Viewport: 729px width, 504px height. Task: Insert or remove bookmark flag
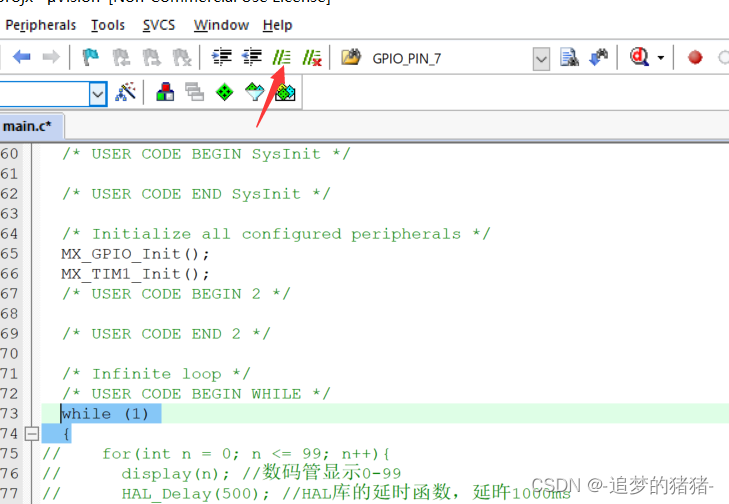(x=91, y=58)
